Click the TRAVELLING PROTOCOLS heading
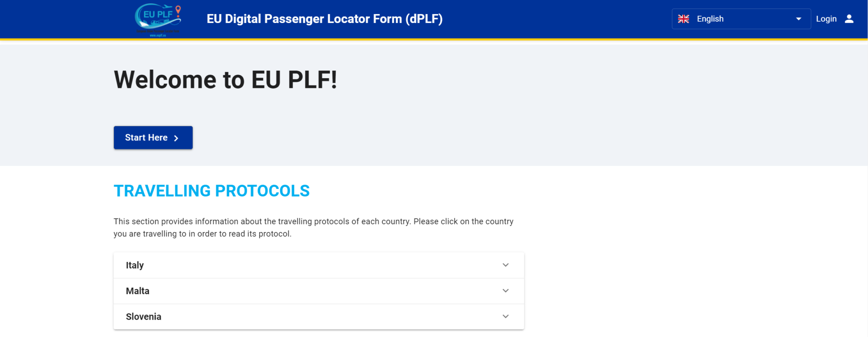 pos(211,191)
